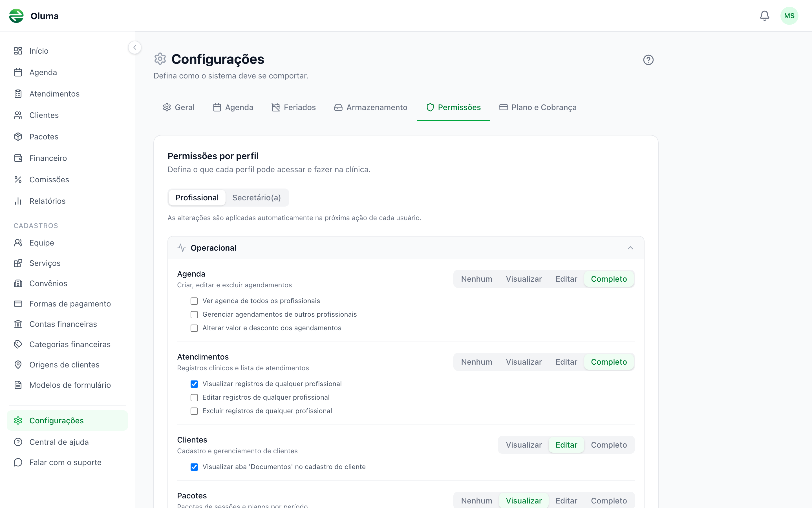
Task: Click the Modelos de formulário document icon
Action: [x=18, y=385]
